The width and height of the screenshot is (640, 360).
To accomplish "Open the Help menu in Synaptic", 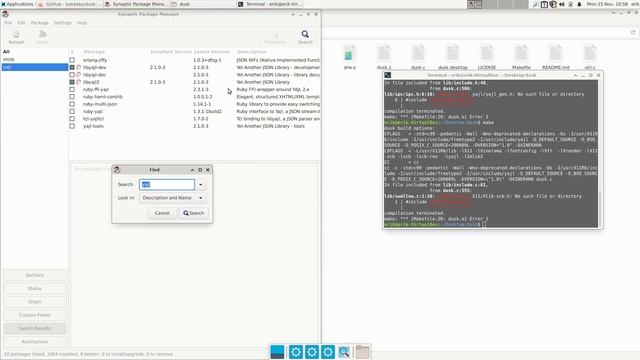I will point(82,23).
